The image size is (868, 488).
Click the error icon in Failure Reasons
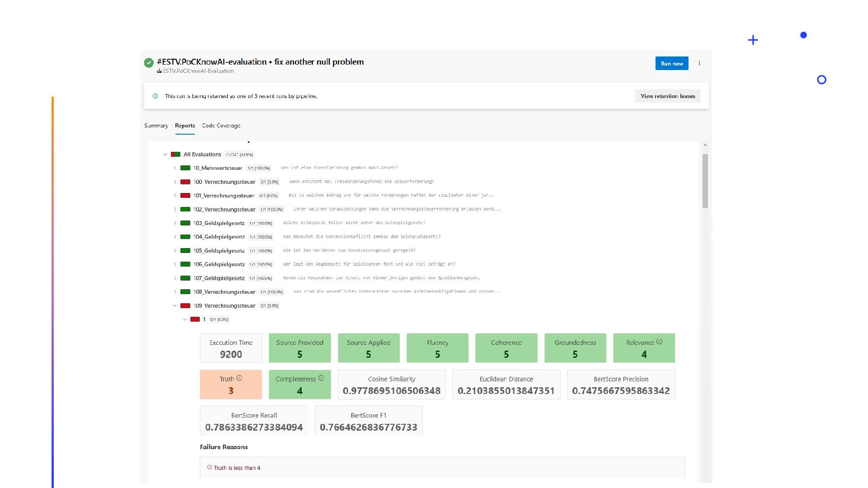pos(209,467)
